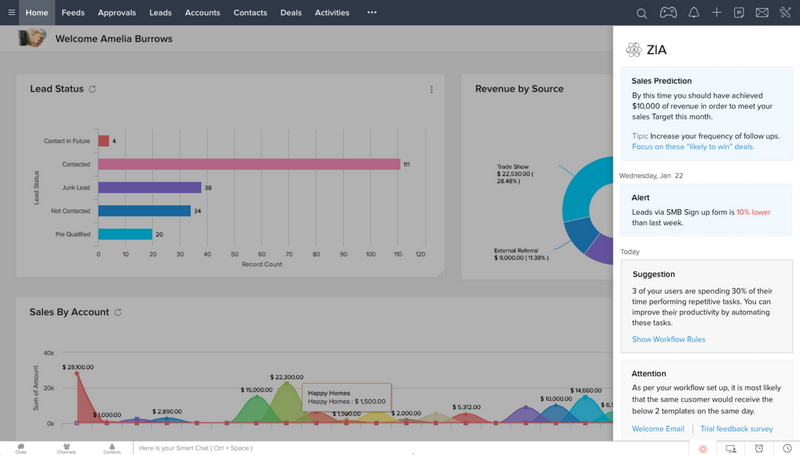Image resolution: width=800 pixels, height=455 pixels.
Task: Click the plus icon to create record
Action: (717, 13)
